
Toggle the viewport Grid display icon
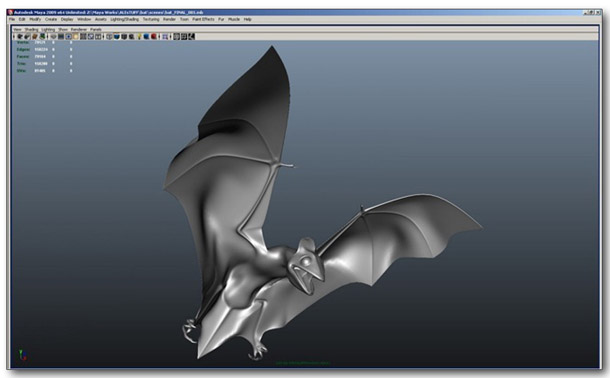coord(54,37)
